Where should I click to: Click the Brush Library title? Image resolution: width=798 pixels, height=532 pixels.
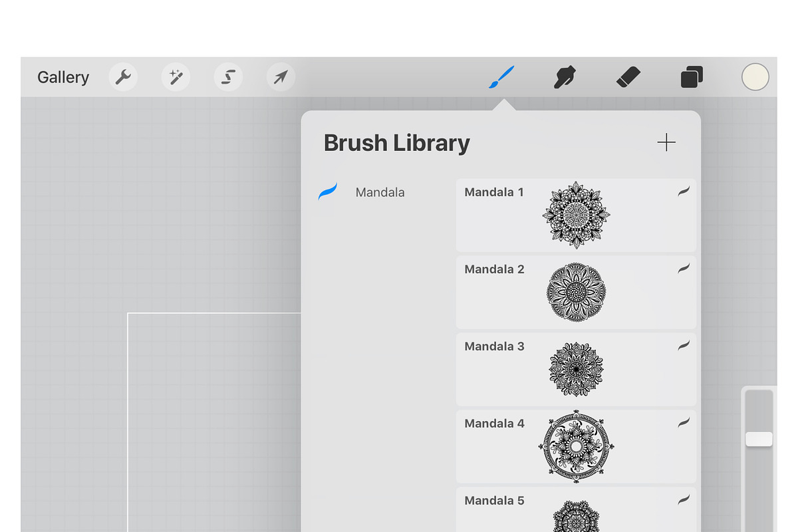tap(396, 143)
